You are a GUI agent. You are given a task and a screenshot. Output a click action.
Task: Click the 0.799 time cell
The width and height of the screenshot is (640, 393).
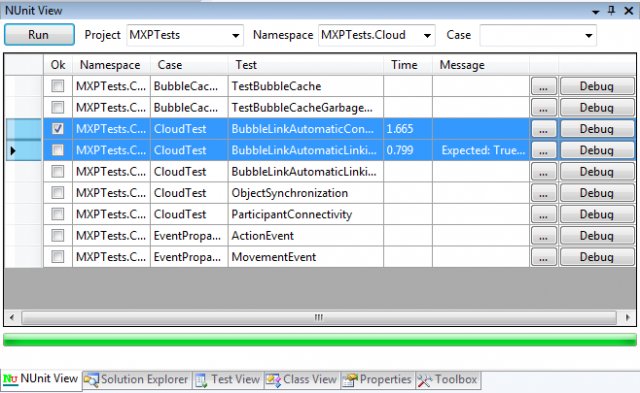tap(408, 150)
